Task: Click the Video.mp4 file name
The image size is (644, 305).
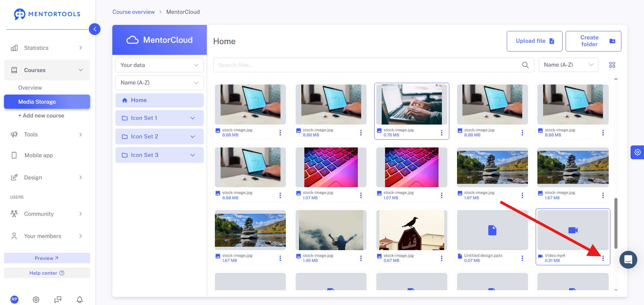Action: point(555,256)
